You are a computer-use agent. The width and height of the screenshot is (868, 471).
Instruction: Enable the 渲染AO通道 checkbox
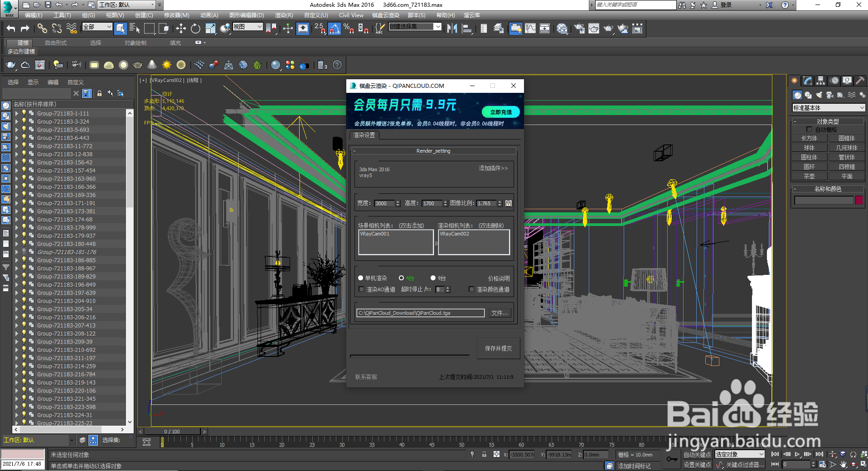click(x=361, y=289)
